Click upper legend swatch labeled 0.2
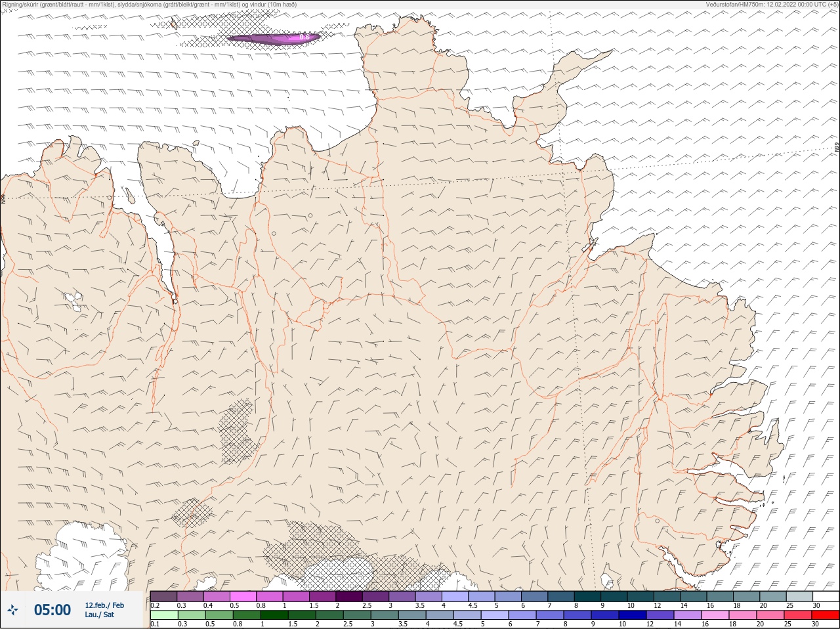The image size is (840, 629). pos(163,596)
